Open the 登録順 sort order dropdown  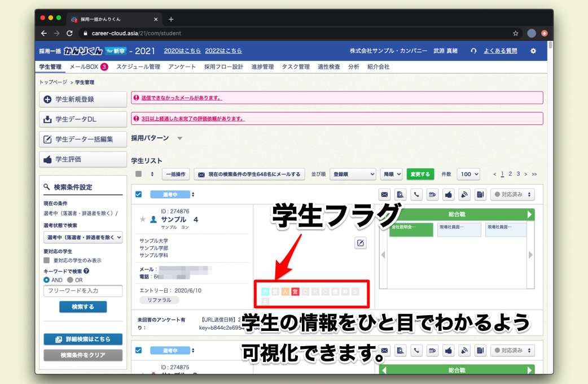coord(353,174)
